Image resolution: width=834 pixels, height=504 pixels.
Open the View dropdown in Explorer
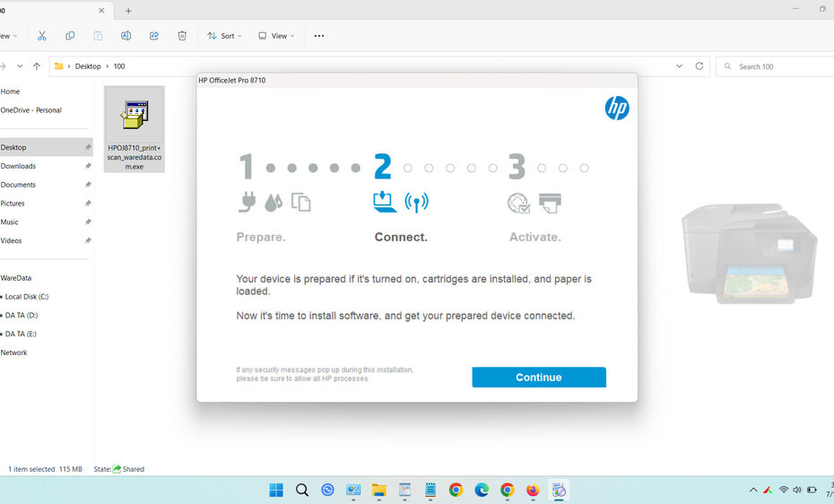[x=276, y=36]
